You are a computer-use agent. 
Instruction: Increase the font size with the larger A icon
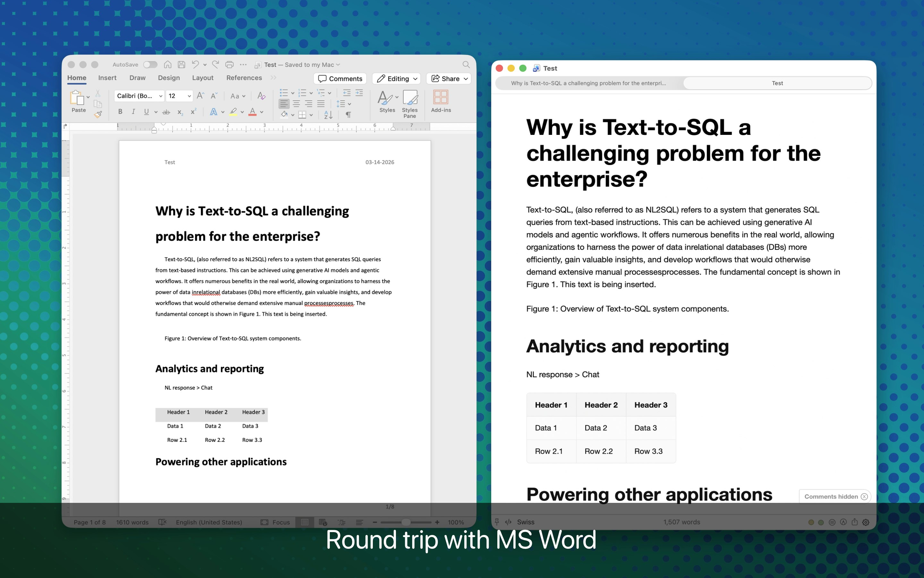pos(200,96)
